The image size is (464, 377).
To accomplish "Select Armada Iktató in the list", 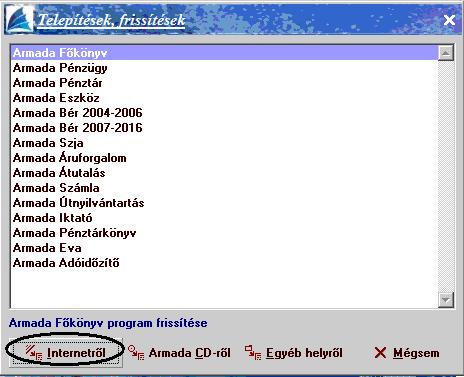I will [224, 218].
